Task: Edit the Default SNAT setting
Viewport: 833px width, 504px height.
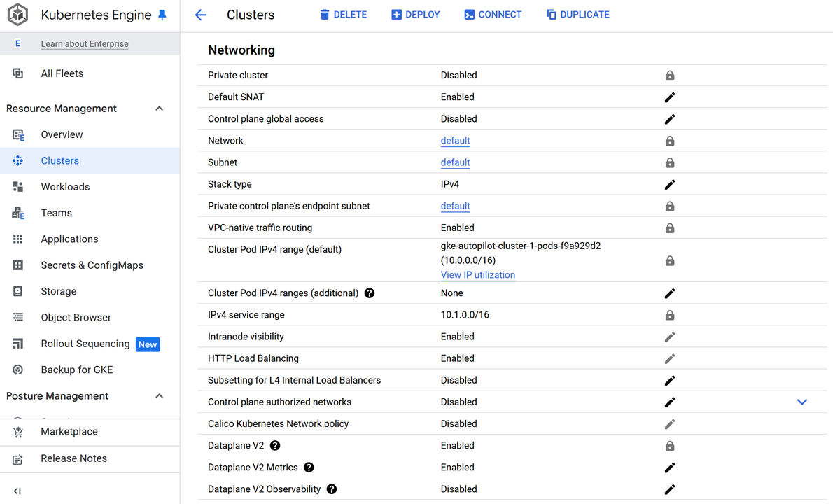Action: [670, 97]
